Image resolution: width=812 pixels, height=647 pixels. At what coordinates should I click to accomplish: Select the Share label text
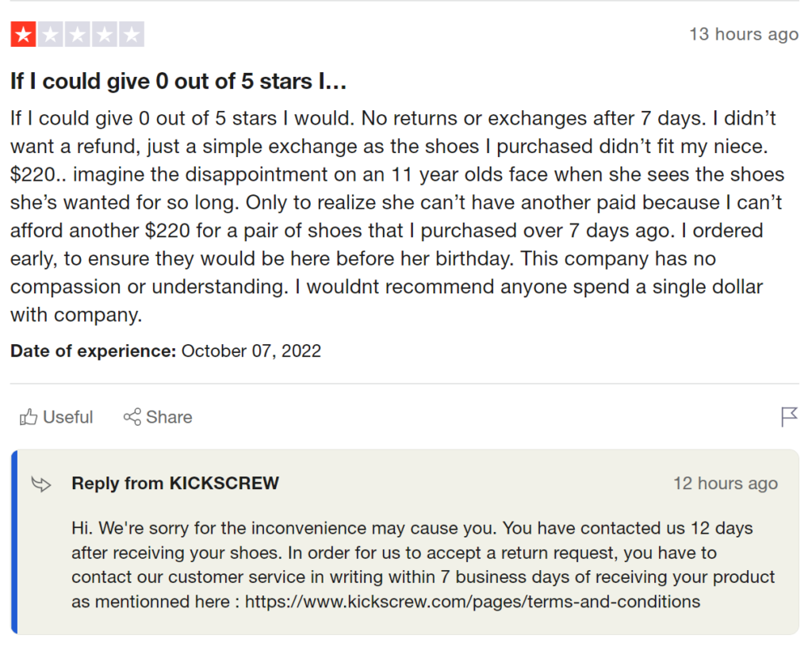click(169, 417)
